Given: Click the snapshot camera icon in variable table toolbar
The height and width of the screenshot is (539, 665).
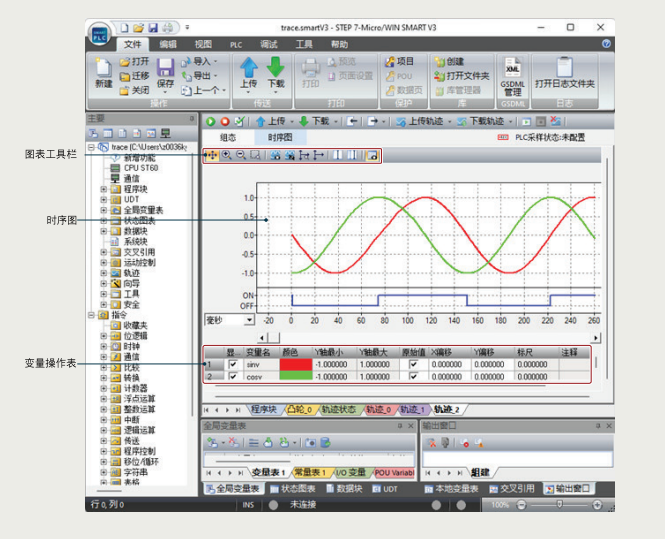Looking at the screenshot, I should 310,443.
